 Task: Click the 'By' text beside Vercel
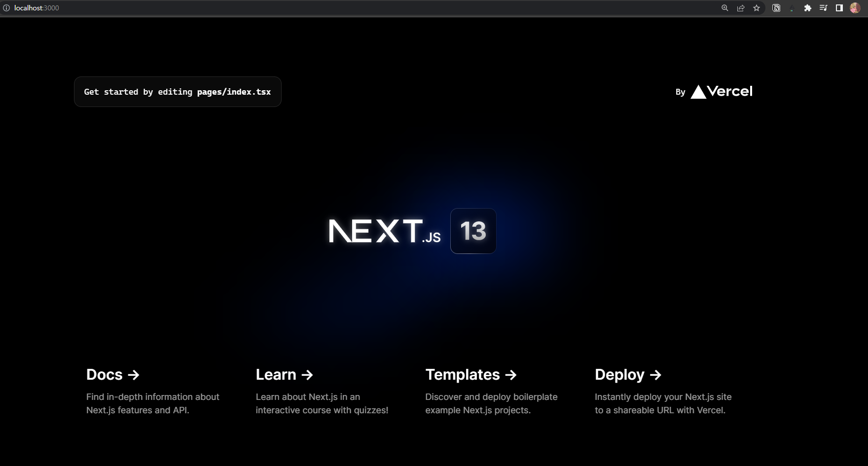pyautogui.click(x=680, y=92)
